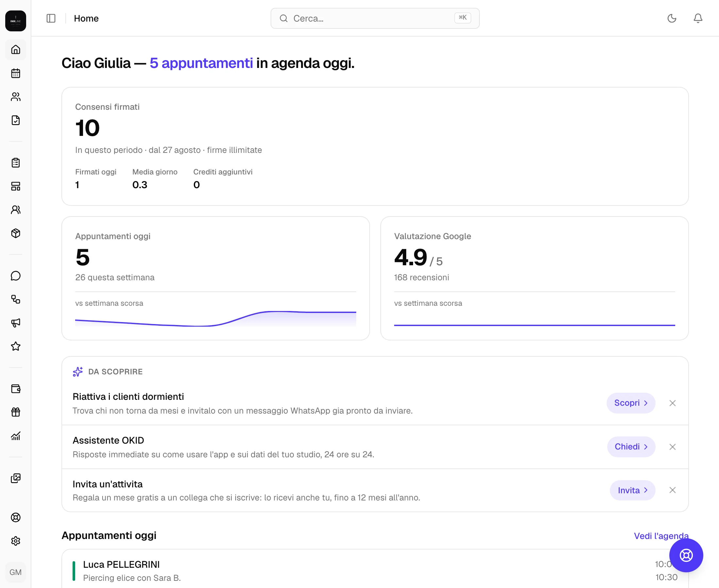Open the megaphone campaigns sidebar icon

16,323
